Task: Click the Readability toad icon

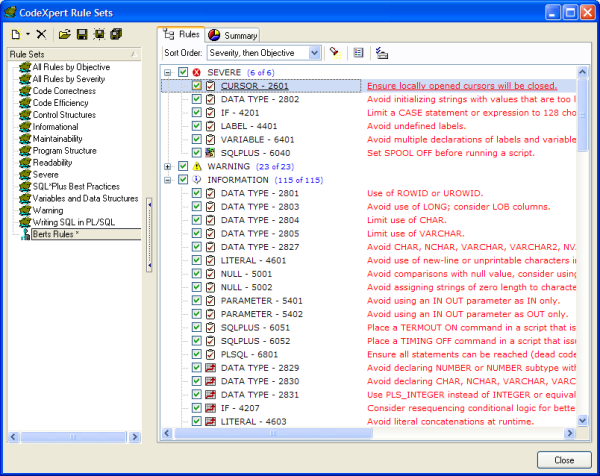Action: click(x=25, y=163)
